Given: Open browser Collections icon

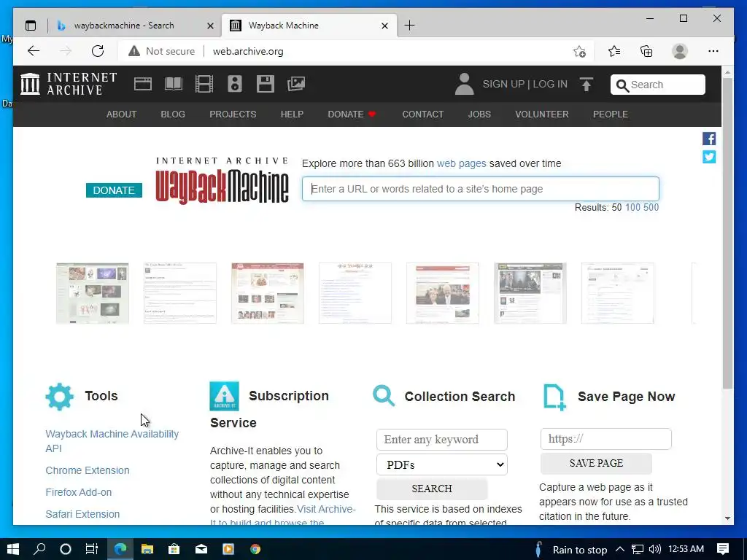Looking at the screenshot, I should pos(646,51).
